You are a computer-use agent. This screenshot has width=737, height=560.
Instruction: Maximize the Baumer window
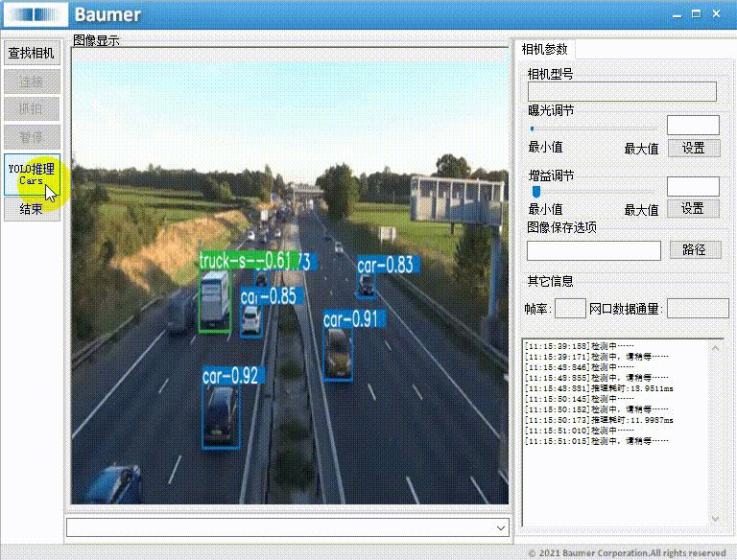(x=697, y=14)
